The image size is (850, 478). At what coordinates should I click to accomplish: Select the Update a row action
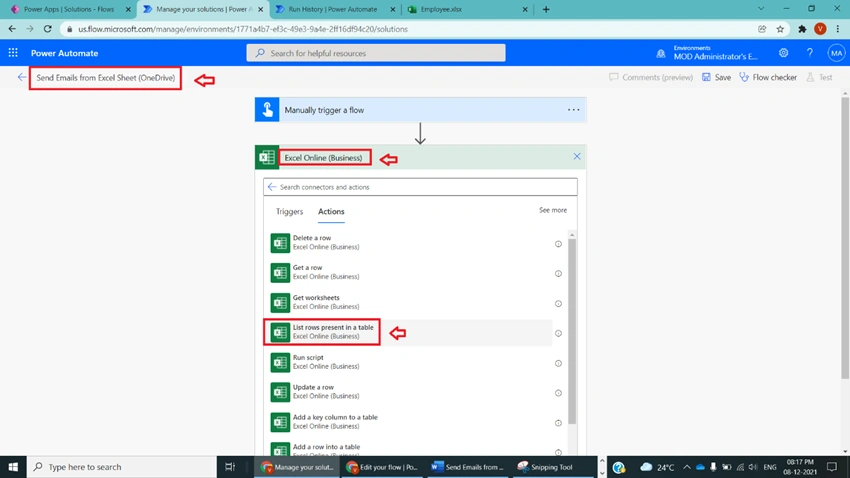click(410, 392)
